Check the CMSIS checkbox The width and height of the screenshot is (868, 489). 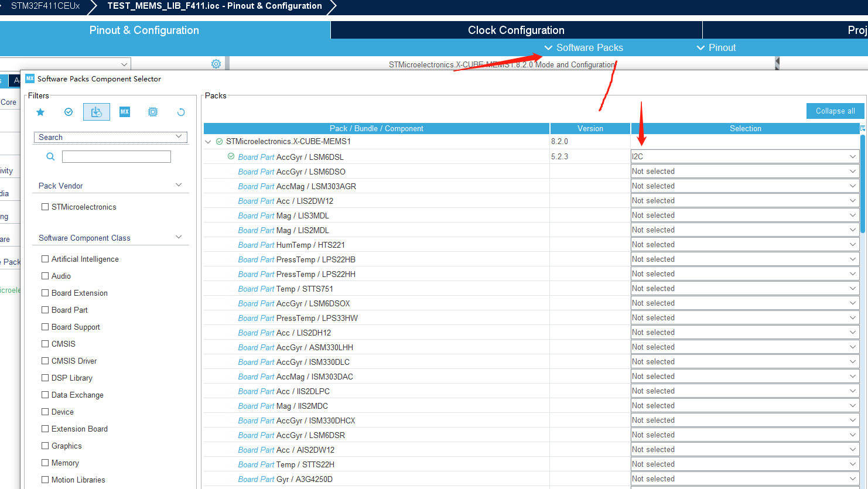45,344
